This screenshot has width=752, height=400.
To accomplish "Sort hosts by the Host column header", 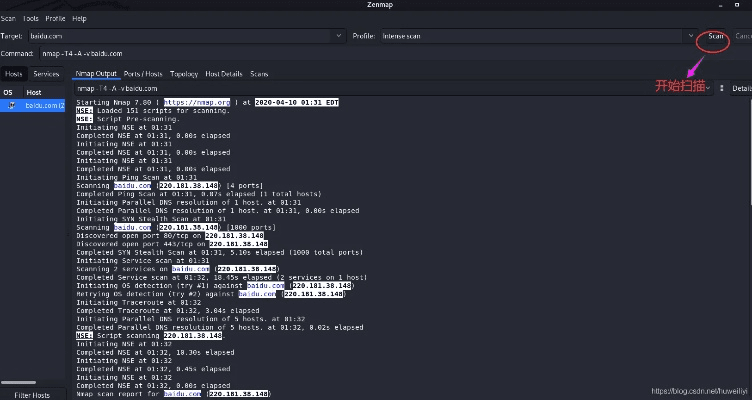I will pyautogui.click(x=34, y=92).
